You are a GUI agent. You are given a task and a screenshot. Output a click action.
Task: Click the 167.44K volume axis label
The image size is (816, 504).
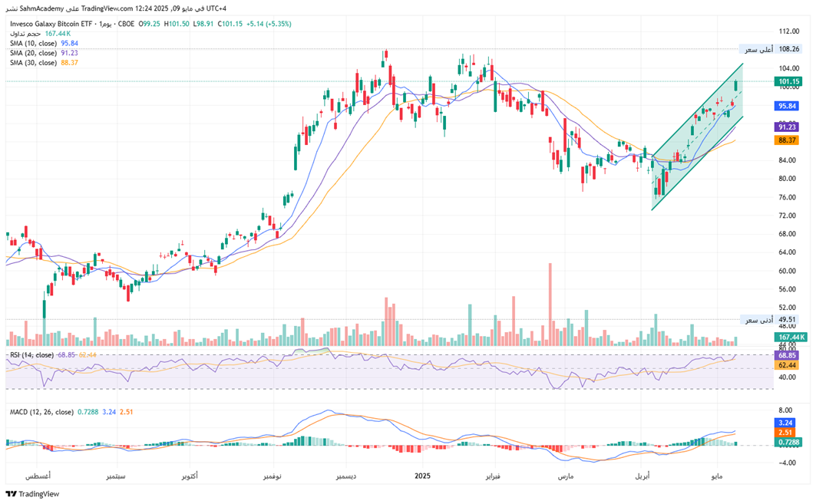(791, 337)
